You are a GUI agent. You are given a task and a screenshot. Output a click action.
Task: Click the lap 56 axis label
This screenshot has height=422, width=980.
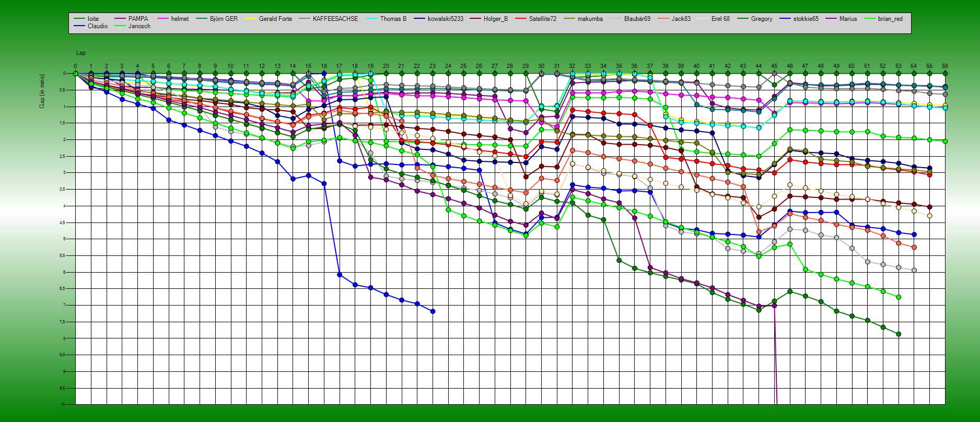(x=944, y=66)
